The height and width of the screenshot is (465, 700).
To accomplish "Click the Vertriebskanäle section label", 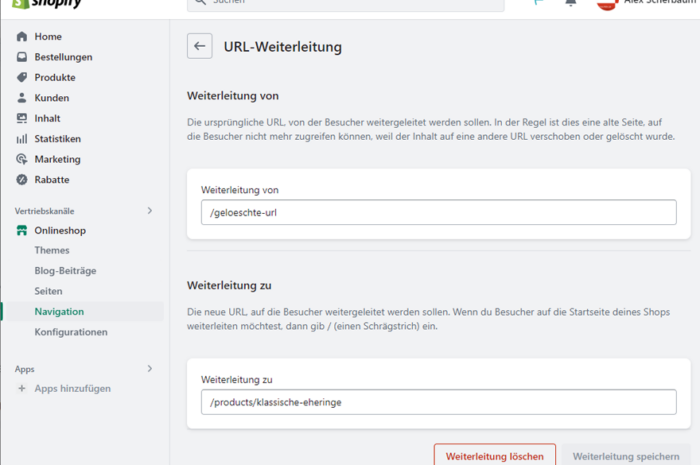I will point(45,211).
